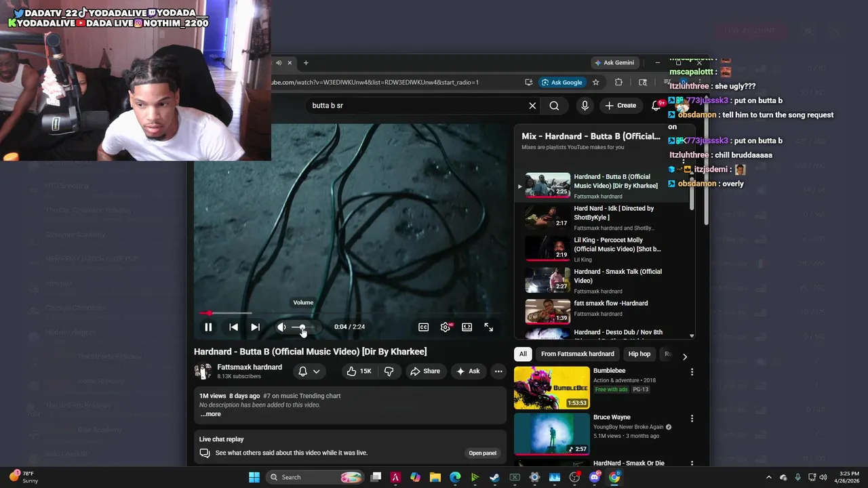Open the taskbar clock showing 3:25 PM
868x488 pixels.
pyautogui.click(x=849, y=477)
